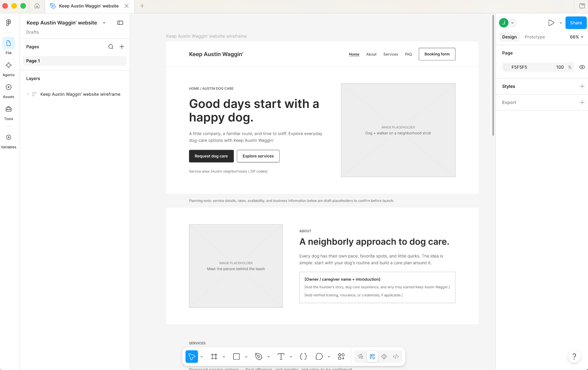Search pages with magnifier icon

[x=111, y=47]
